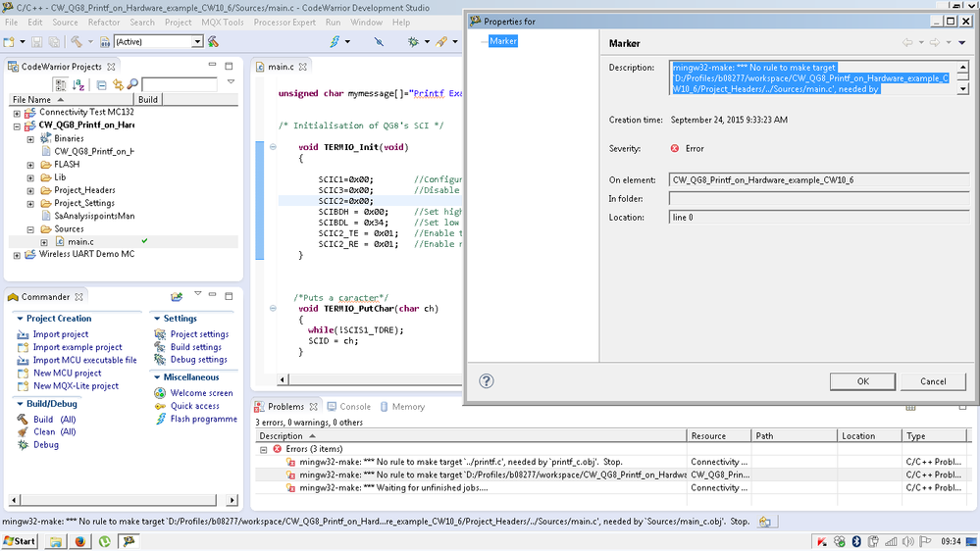
Task: Click the collapse all icon in Projects panel
Action: click(x=101, y=84)
